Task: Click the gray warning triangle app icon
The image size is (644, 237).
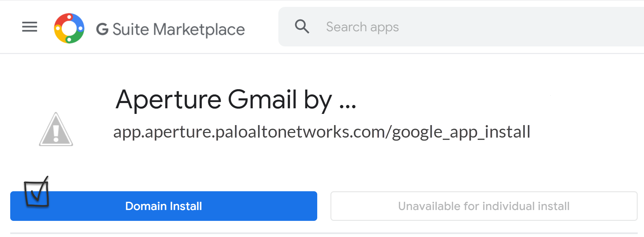Action: tap(56, 129)
